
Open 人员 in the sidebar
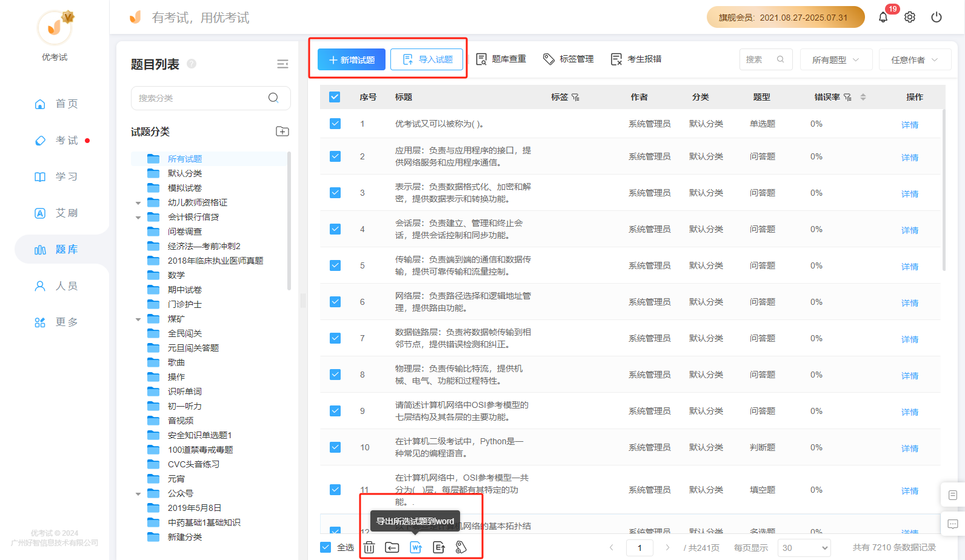(x=56, y=285)
